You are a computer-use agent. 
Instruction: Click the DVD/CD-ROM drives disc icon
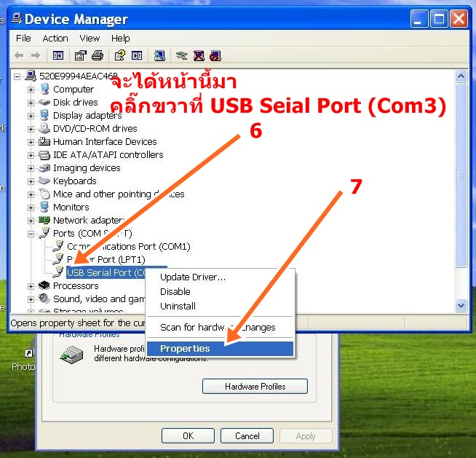tap(44, 128)
